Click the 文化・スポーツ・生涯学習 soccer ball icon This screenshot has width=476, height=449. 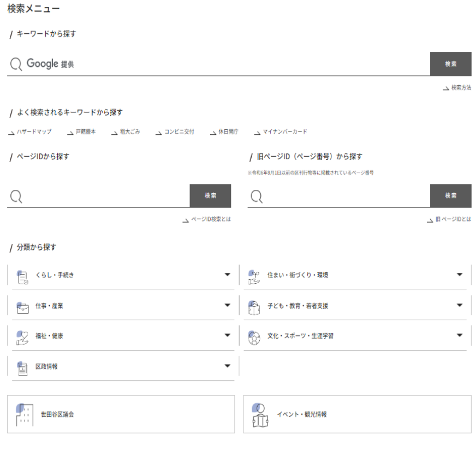253,336
